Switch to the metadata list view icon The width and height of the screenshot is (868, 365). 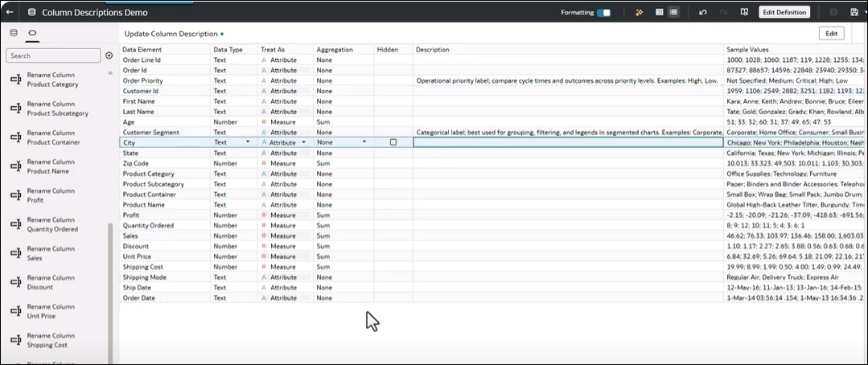coord(673,12)
